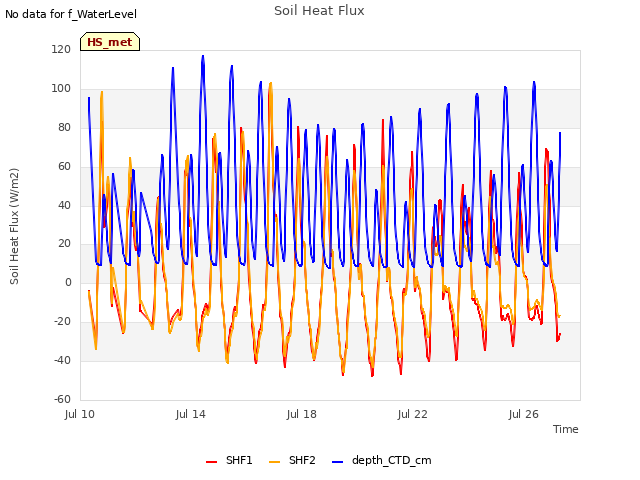Click the red SHF1 legend swatch
The width and height of the screenshot is (640, 480).
211,462
